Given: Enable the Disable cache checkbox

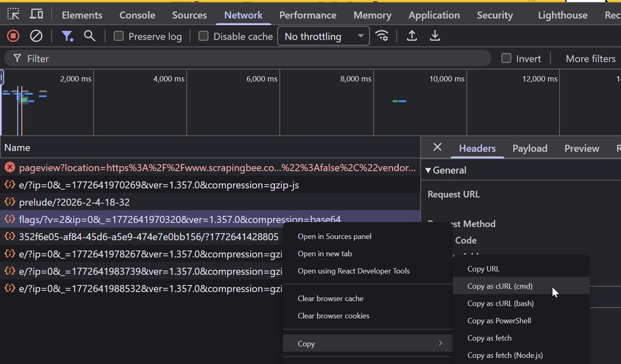Looking at the screenshot, I should click(203, 36).
